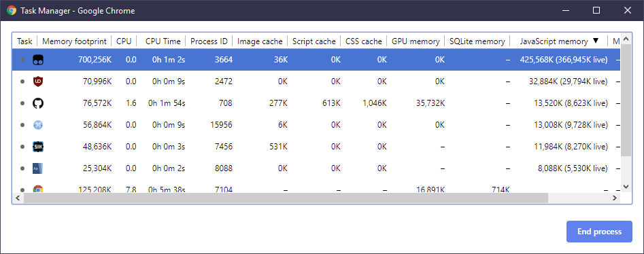Click image cache value 277K
The width and height of the screenshot is (644, 254).
click(x=279, y=103)
